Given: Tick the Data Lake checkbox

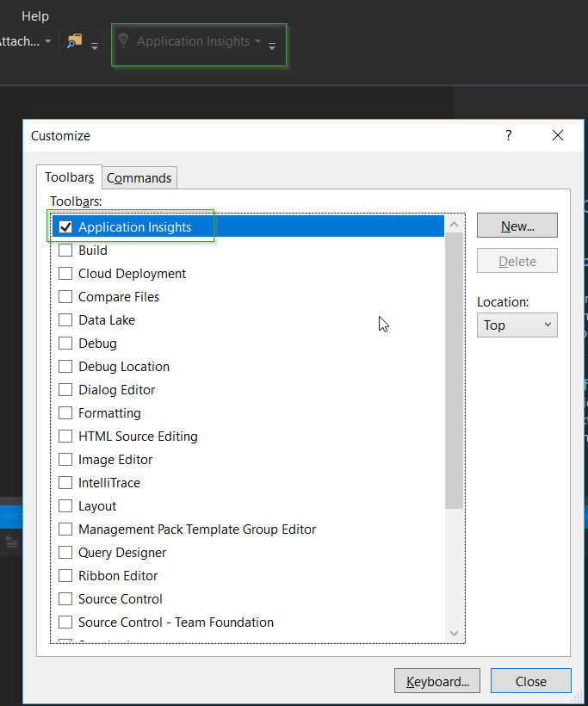Looking at the screenshot, I should (x=65, y=320).
